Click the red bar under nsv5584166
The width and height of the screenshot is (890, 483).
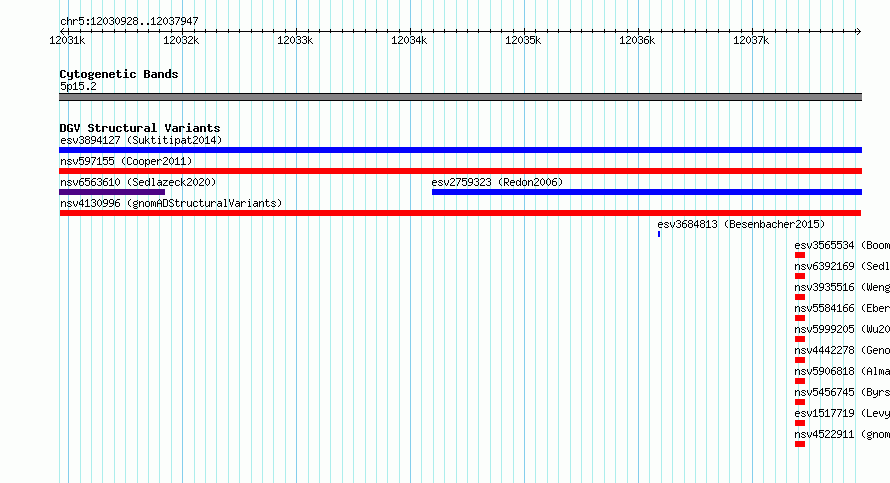pos(800,318)
